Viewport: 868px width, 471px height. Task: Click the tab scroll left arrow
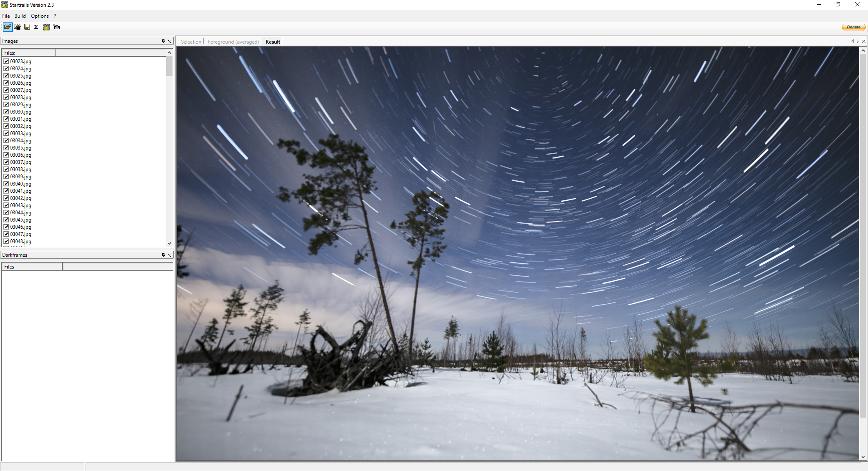pyautogui.click(x=852, y=42)
